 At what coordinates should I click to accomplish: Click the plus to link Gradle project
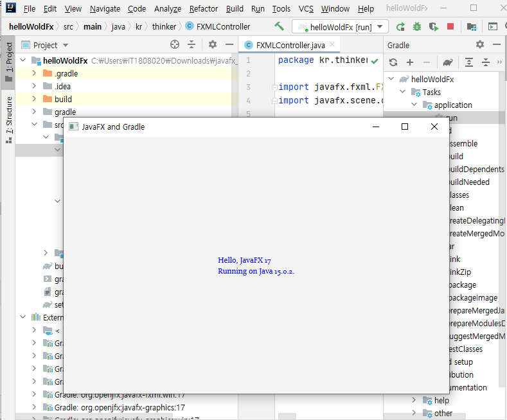point(410,62)
